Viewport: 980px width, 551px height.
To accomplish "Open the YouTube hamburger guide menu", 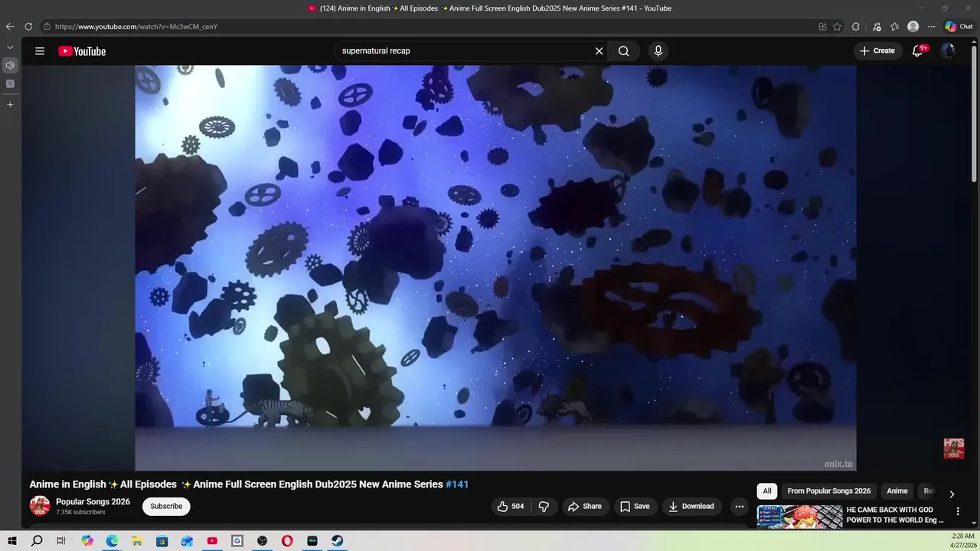I will 40,51.
